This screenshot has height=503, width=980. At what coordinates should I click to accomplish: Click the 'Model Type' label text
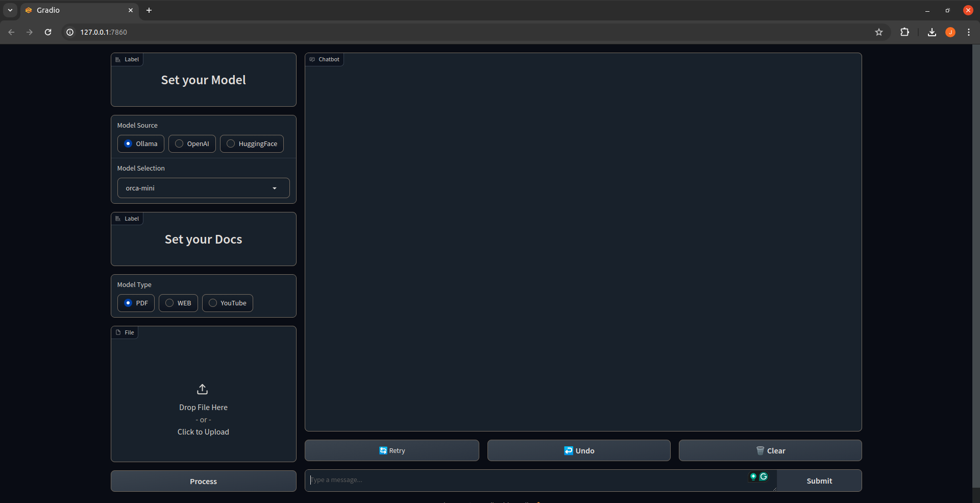coord(134,285)
